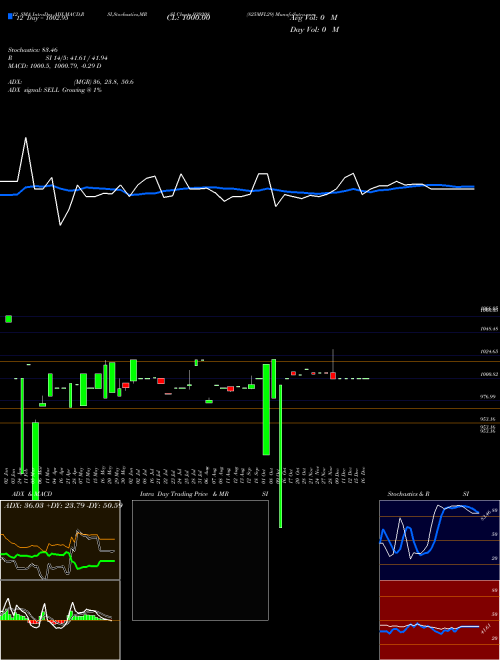Select the 'Day Vol: 0 M' text

[314, 30]
